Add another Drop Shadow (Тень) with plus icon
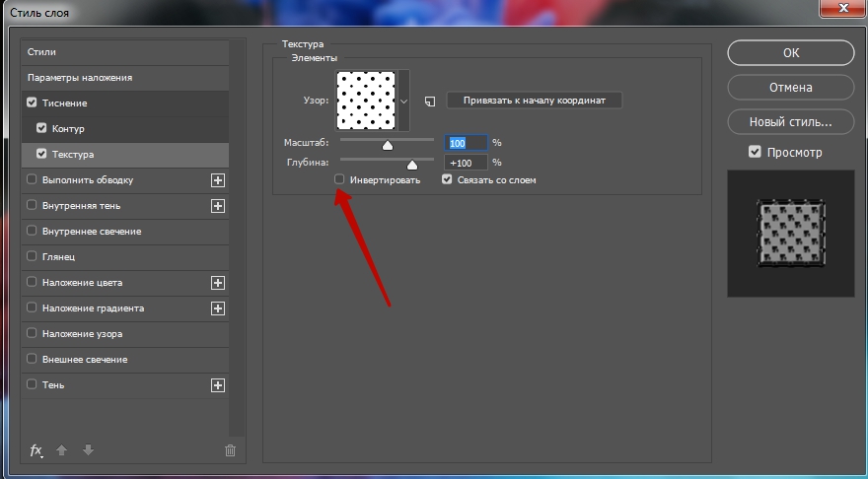The width and height of the screenshot is (868, 479). [x=218, y=385]
